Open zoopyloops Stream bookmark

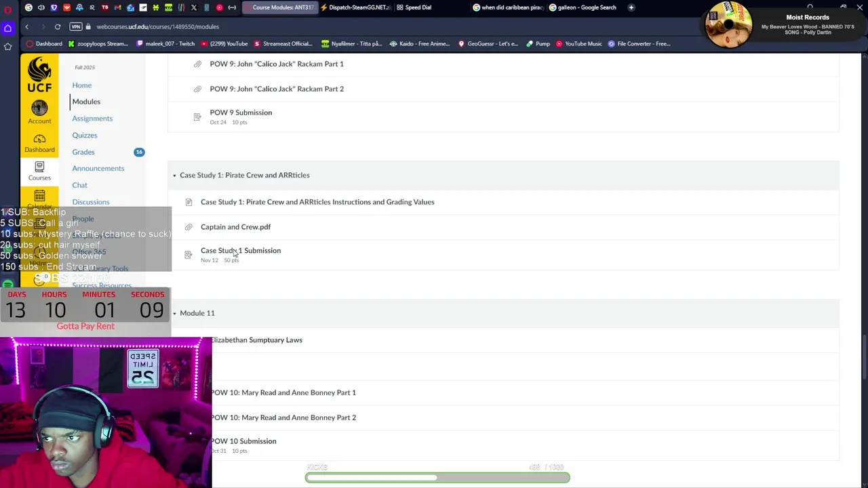tap(98, 43)
